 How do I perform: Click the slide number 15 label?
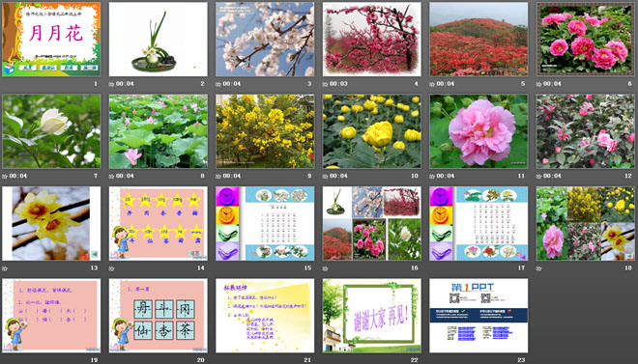(307, 268)
